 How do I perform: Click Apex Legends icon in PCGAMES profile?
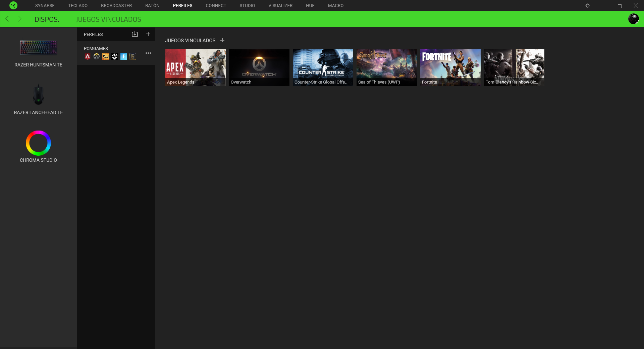(88, 56)
